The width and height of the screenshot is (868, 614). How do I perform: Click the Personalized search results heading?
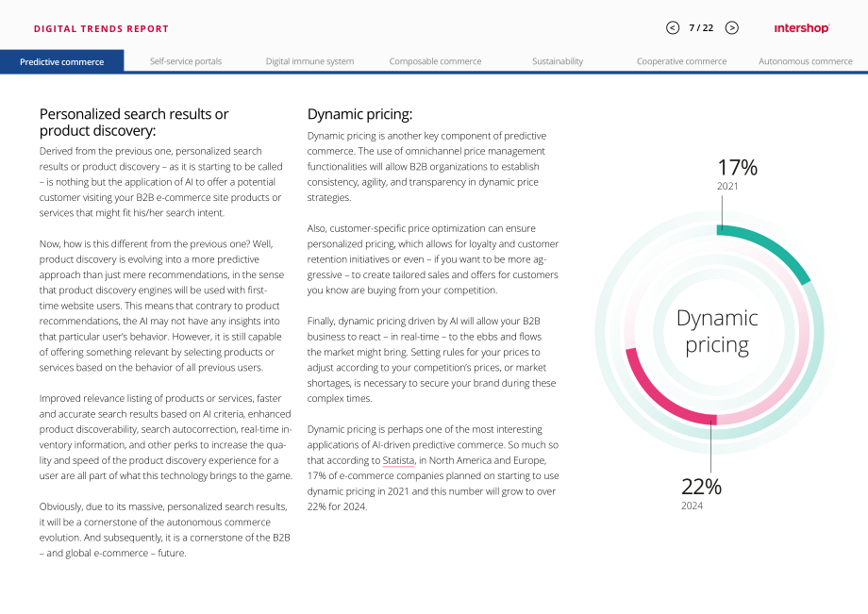coord(134,123)
